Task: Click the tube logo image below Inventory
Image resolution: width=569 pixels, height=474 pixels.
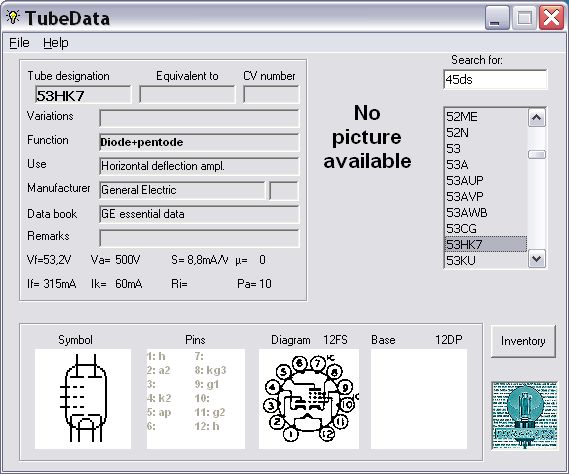Action: pos(524,416)
